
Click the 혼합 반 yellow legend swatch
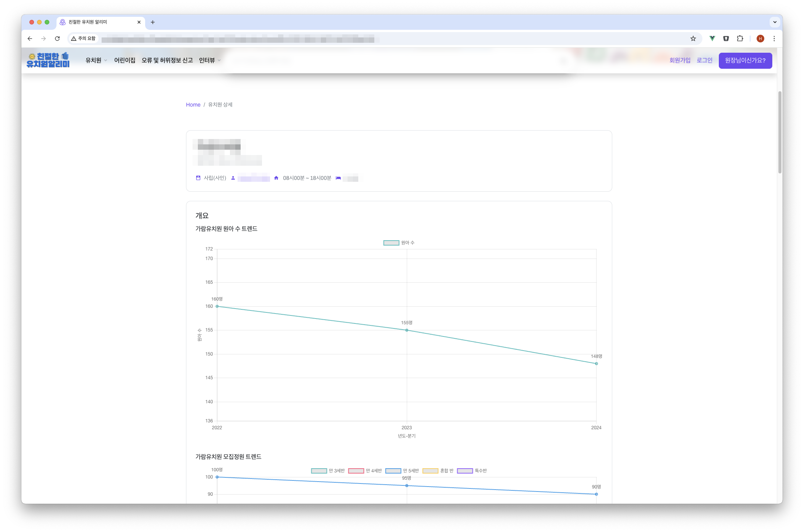430,471
